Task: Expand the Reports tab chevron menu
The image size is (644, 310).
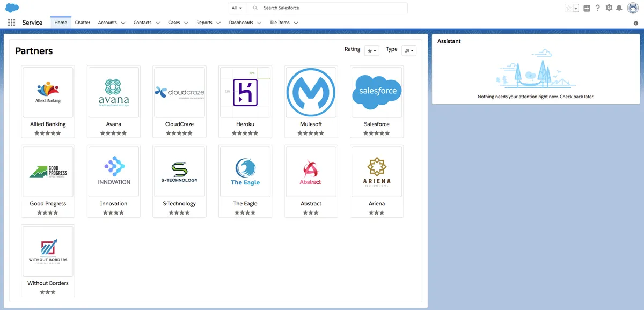Action: pos(218,23)
